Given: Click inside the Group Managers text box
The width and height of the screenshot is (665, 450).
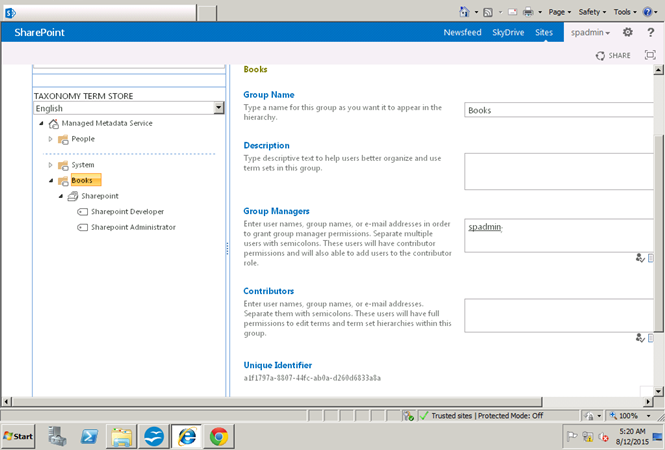Looking at the screenshot, I should 559,235.
